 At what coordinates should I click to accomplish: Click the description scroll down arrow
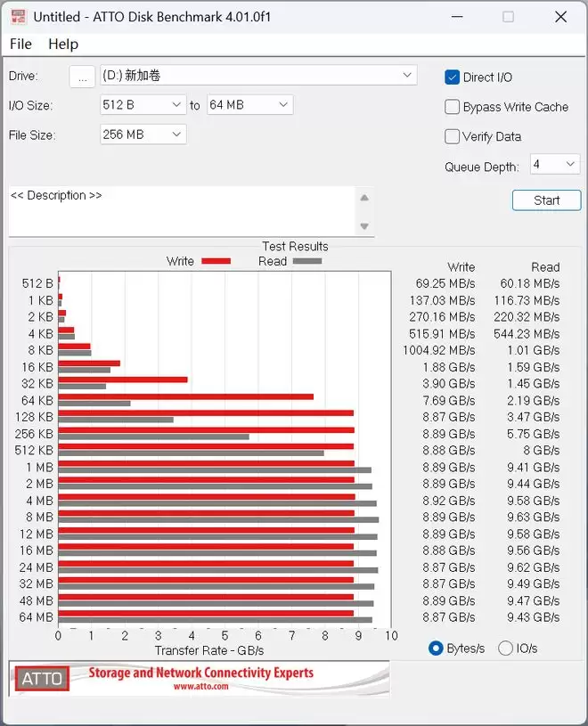363,226
